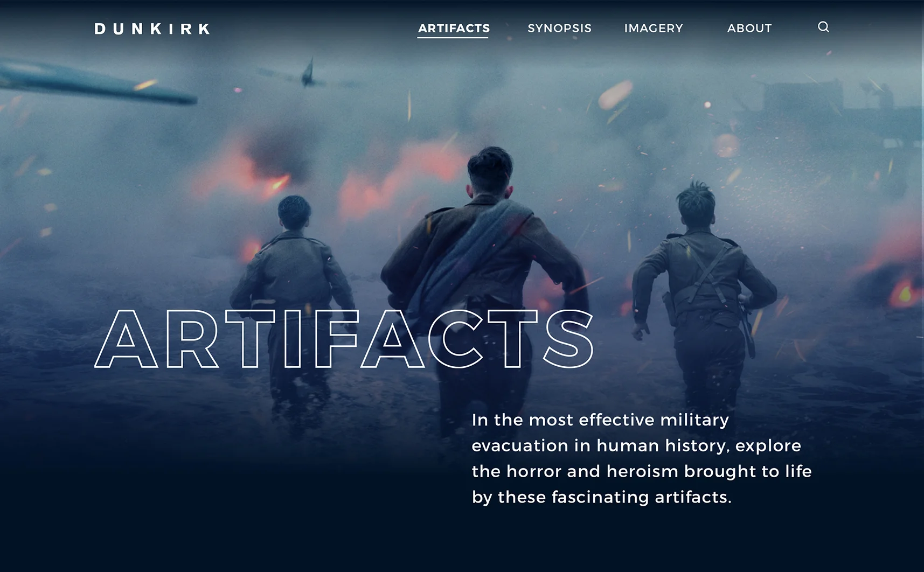Open the SYNOPSIS nav item

point(559,29)
